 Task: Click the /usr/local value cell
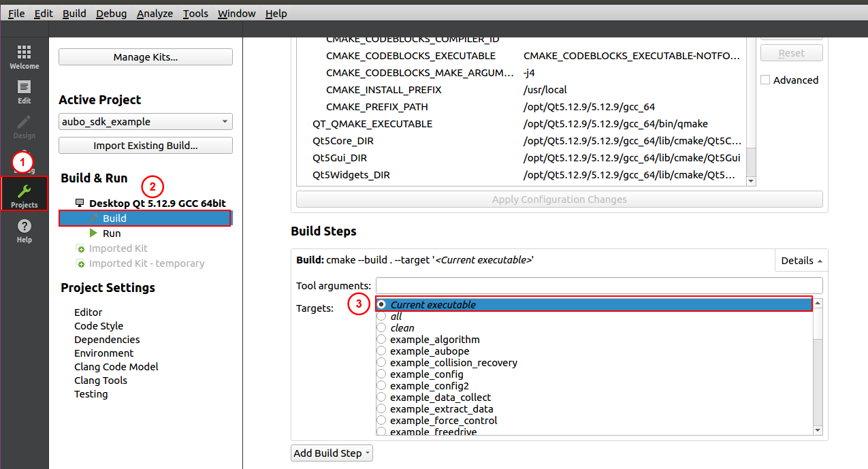click(x=545, y=90)
